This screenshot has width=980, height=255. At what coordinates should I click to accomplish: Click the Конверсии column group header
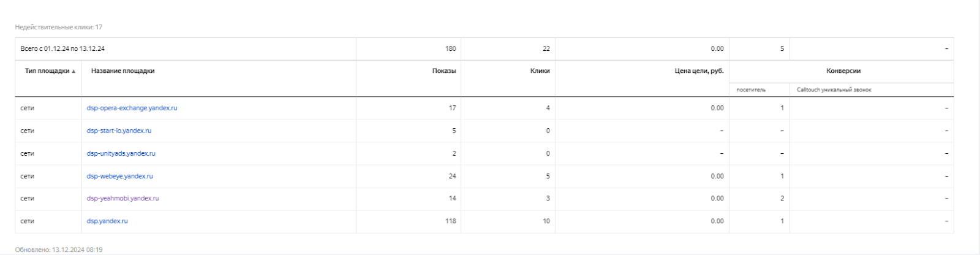click(x=843, y=71)
